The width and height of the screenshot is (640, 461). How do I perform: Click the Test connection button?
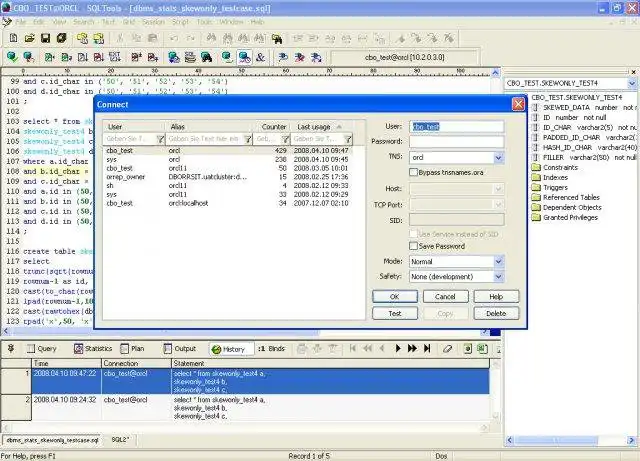point(395,313)
